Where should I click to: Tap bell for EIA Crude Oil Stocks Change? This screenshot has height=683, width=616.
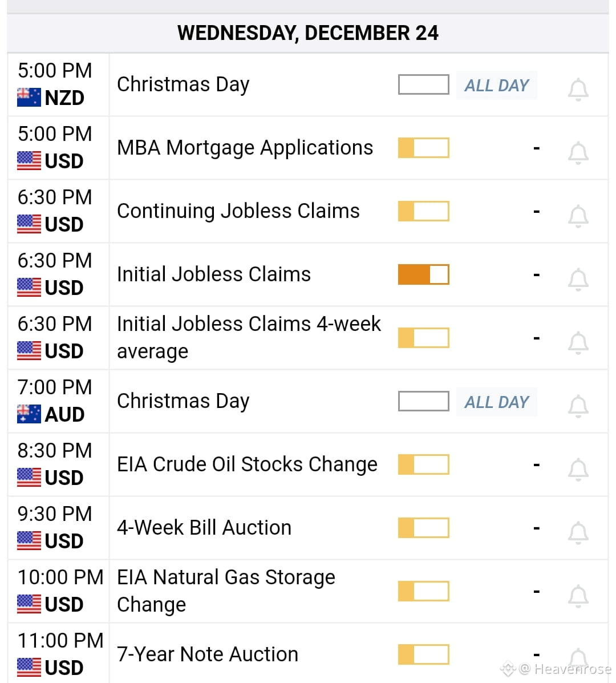coord(578,470)
